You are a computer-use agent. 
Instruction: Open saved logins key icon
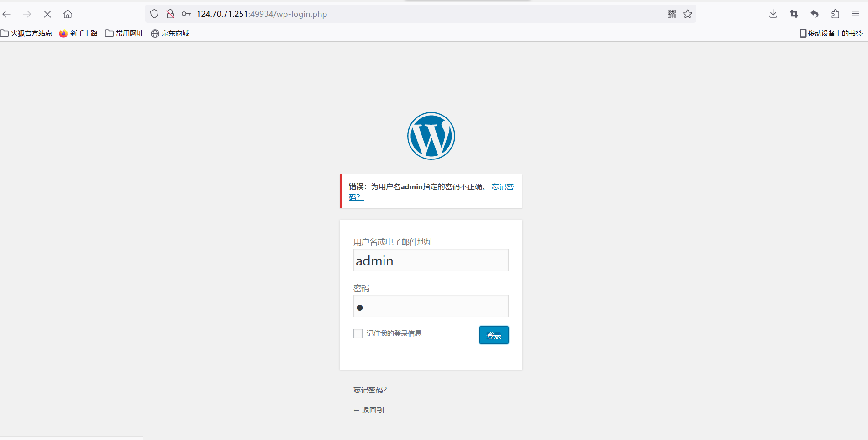pyautogui.click(x=186, y=14)
